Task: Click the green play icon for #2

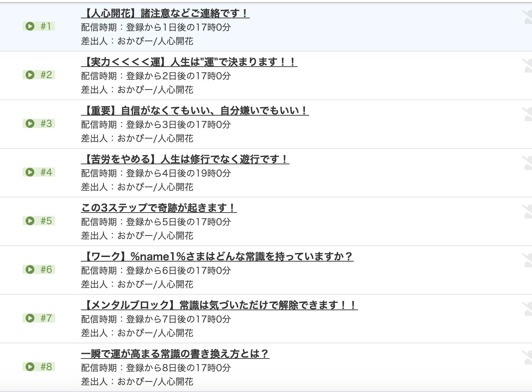Action: click(30, 75)
